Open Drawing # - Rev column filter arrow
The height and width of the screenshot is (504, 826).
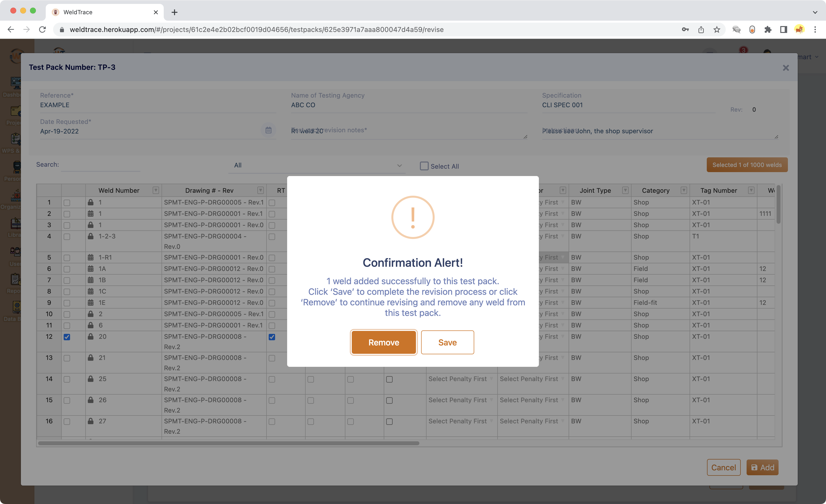click(x=260, y=190)
